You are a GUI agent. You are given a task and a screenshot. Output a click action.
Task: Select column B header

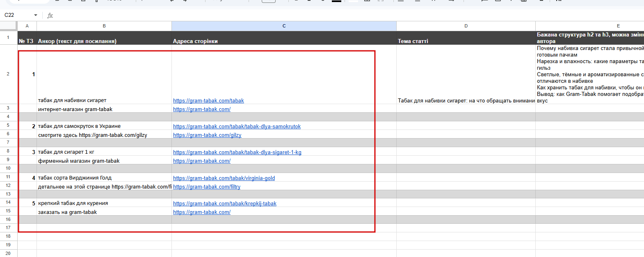[104, 26]
